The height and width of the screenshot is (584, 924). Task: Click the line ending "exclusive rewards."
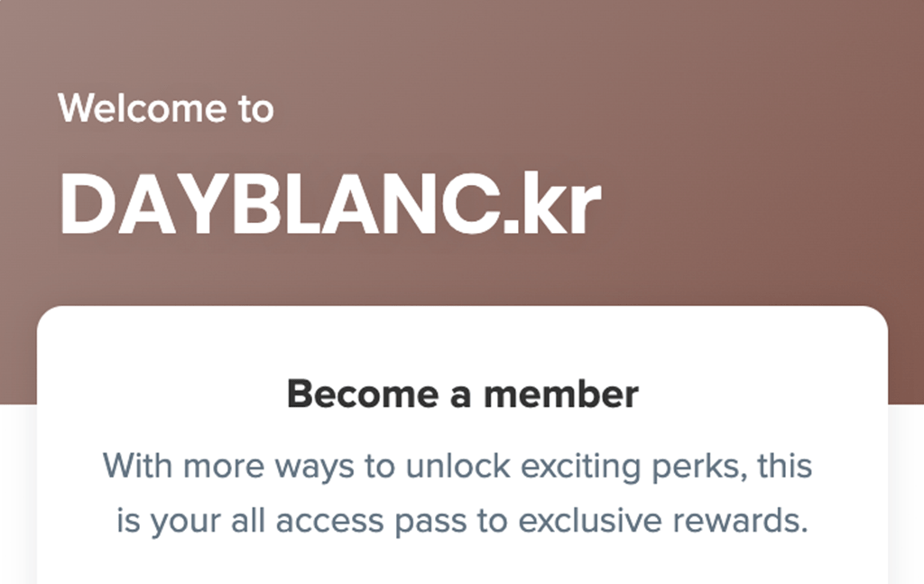[460, 522]
